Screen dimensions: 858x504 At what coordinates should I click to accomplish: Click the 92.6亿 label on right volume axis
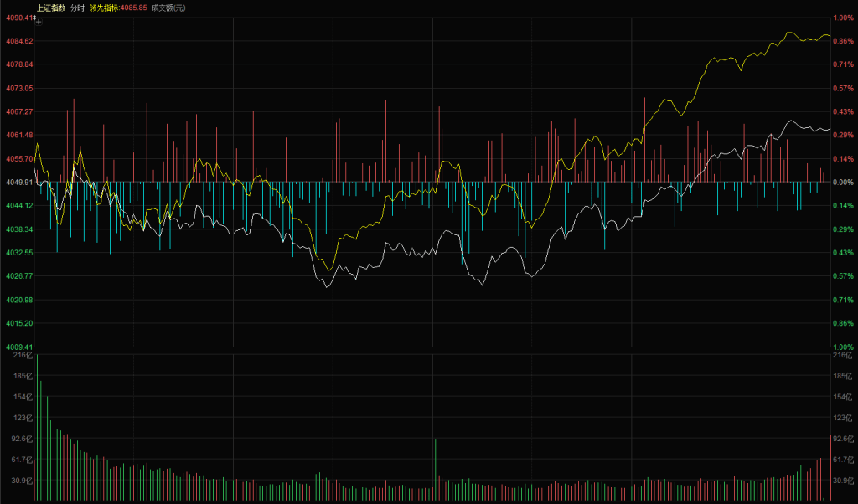click(x=842, y=438)
